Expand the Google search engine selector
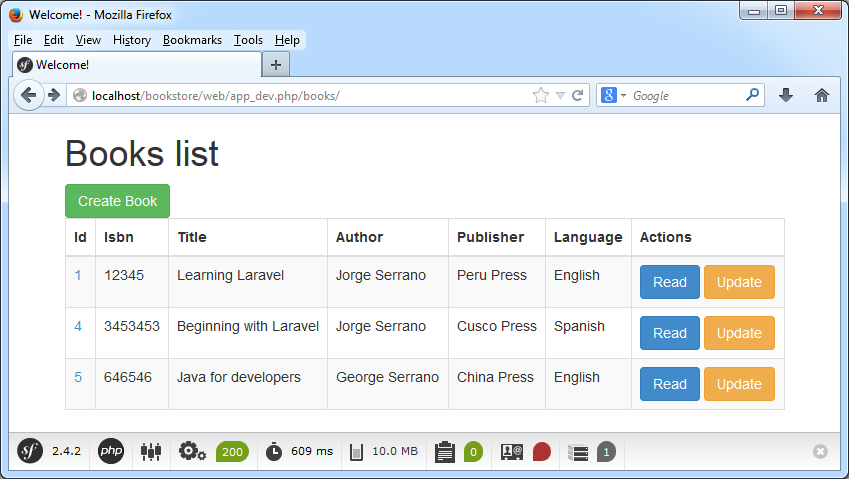The height and width of the screenshot is (479, 849). [613, 96]
